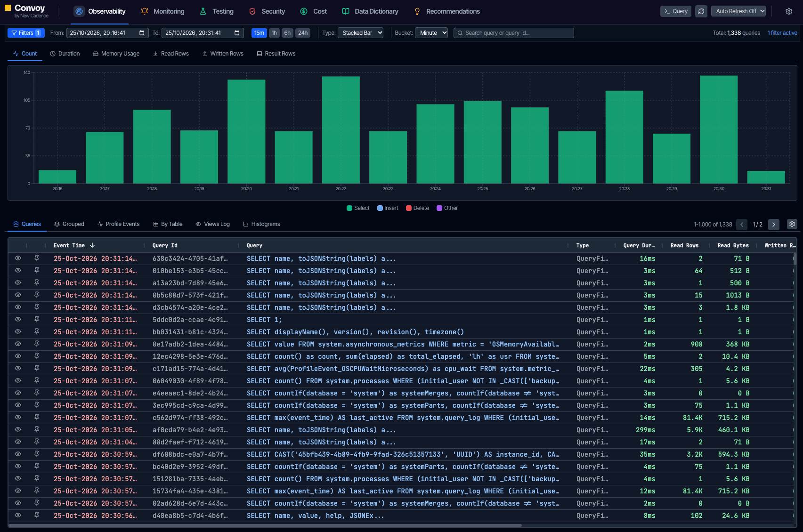The height and width of the screenshot is (532, 803).
Task: Pin the query 12ec4298-5e3e-476d row
Action: pyautogui.click(x=37, y=356)
